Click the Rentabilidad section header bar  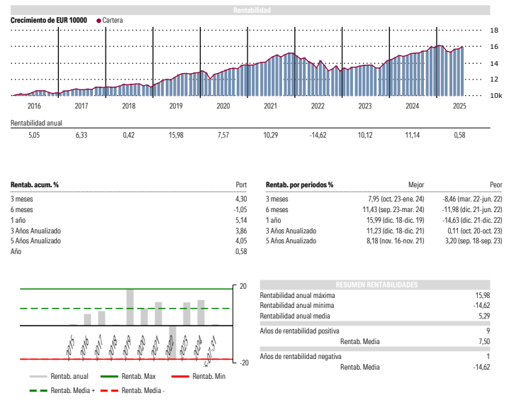coord(251,10)
